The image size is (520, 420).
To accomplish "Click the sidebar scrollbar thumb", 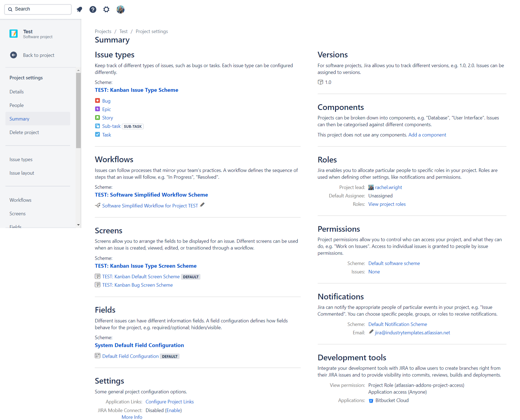I will click(78, 110).
